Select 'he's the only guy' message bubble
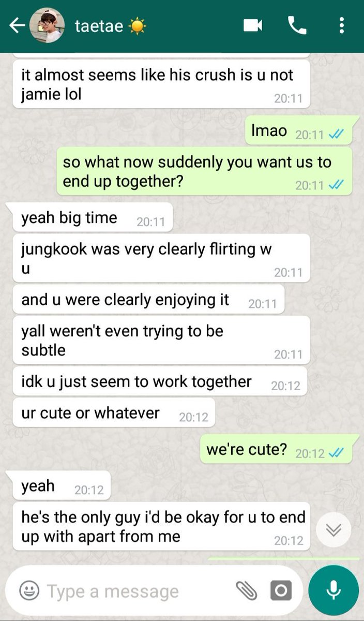Image resolution: width=364 pixels, height=621 pixels. pyautogui.click(x=161, y=526)
